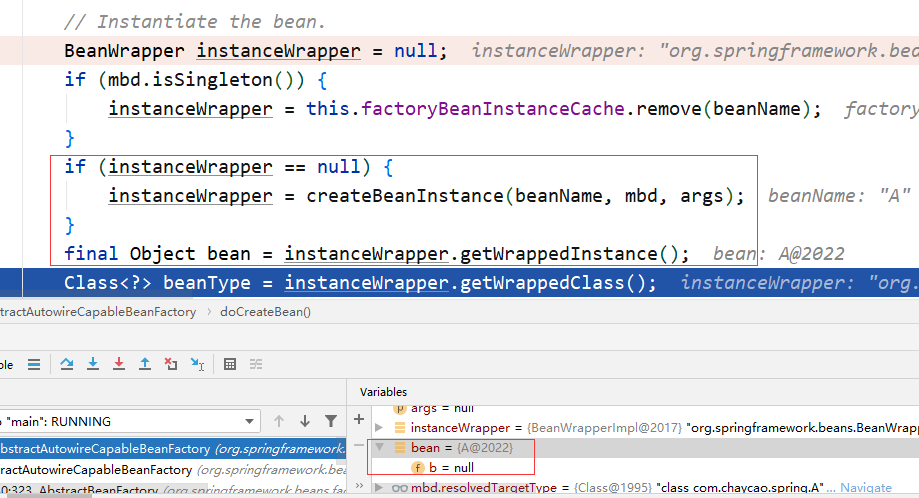Click the Step Out debugger icon

145,364
